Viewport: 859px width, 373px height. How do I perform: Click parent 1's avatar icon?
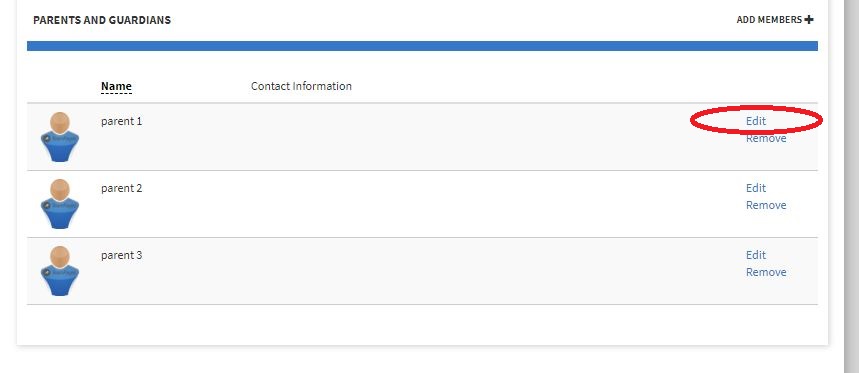coord(60,137)
